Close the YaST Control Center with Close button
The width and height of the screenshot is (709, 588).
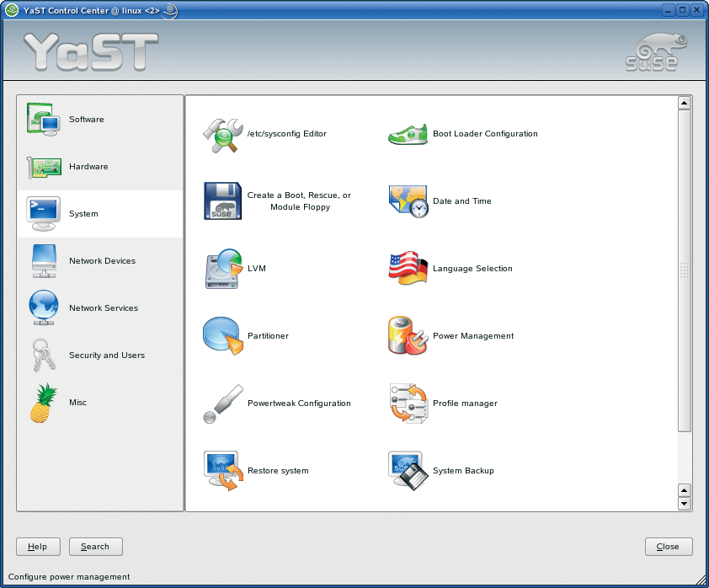pos(669,547)
